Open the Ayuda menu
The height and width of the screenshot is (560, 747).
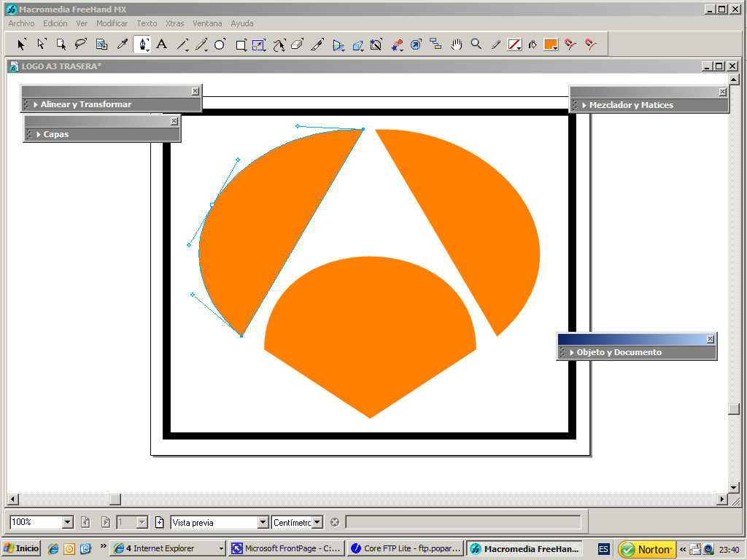[242, 23]
